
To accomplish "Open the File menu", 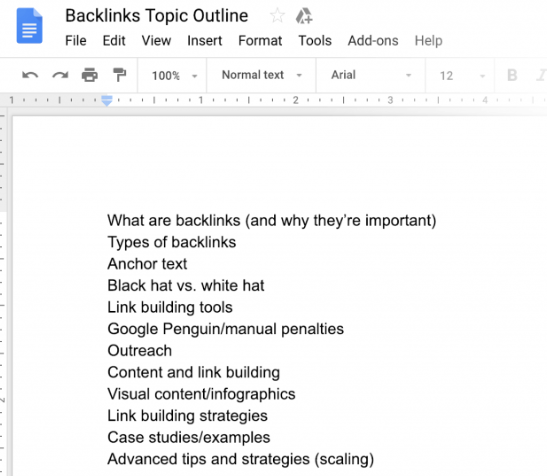I will 76,41.
